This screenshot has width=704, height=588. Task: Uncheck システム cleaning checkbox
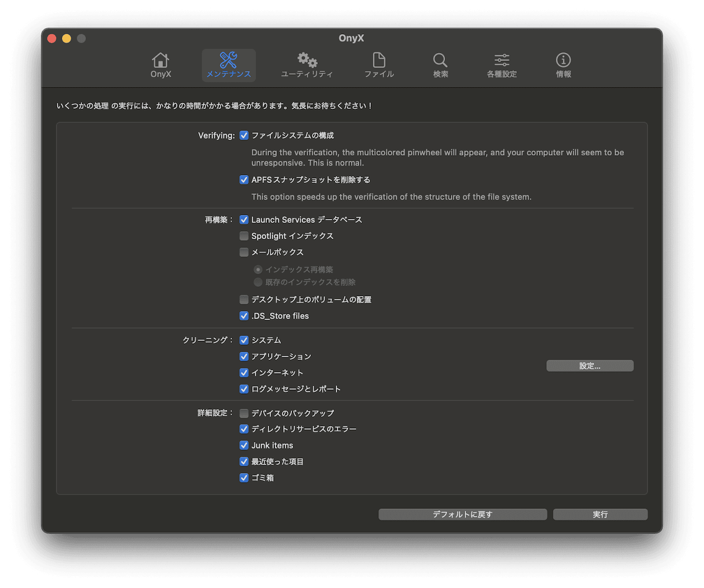coord(244,341)
